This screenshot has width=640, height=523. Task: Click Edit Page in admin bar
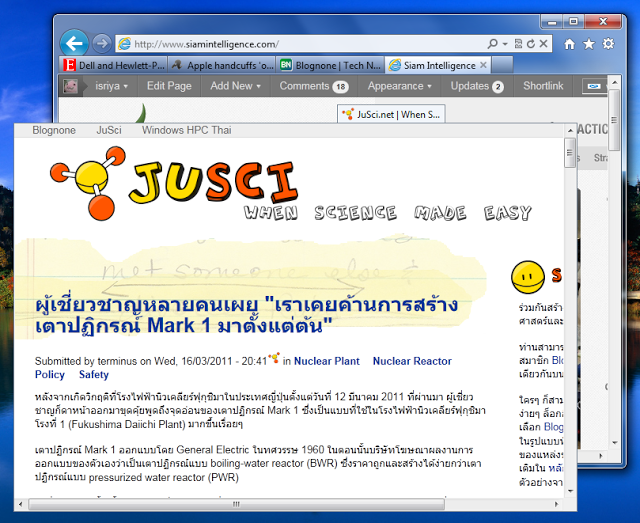point(169,86)
